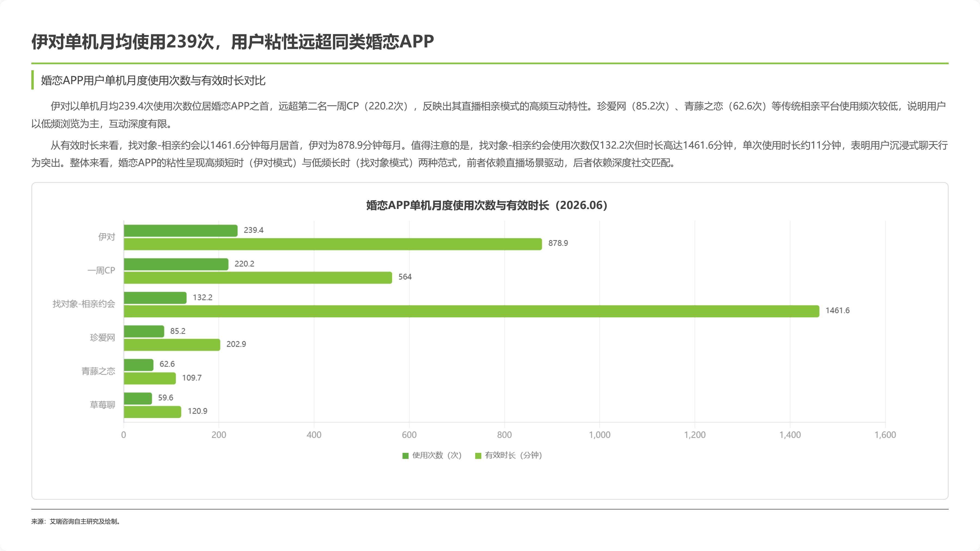Select the 59.6 value label

[x=166, y=398]
